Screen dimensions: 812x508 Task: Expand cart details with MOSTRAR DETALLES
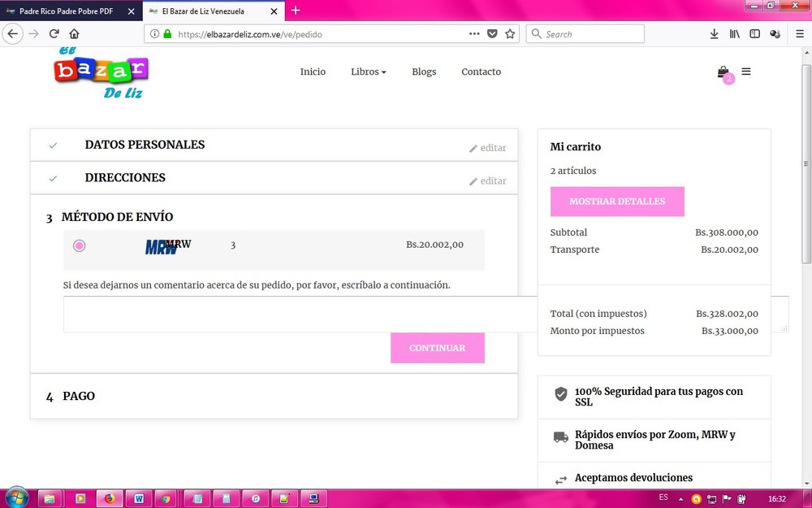617,202
